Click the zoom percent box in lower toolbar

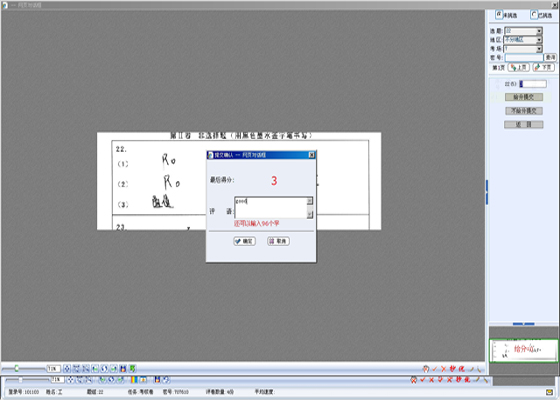pos(58,379)
